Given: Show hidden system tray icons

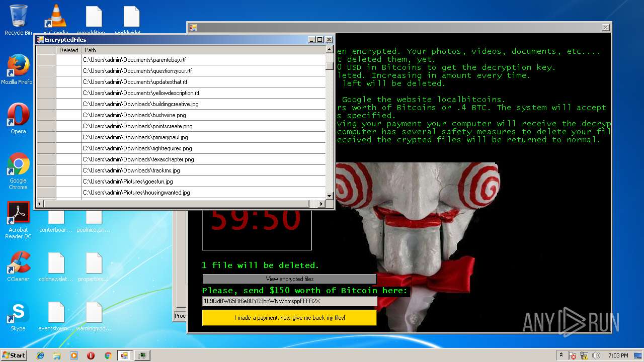Looking at the screenshot, I should pos(561,355).
